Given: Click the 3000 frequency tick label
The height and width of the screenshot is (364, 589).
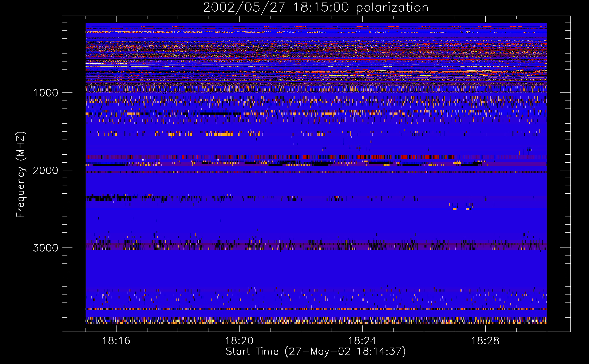Looking at the screenshot, I should pyautogui.click(x=46, y=248).
